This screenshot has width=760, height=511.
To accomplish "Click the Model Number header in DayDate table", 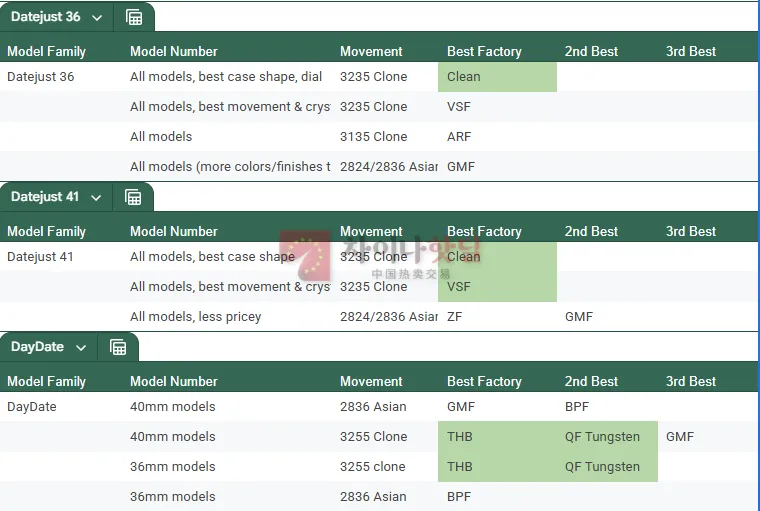I will point(174,382).
